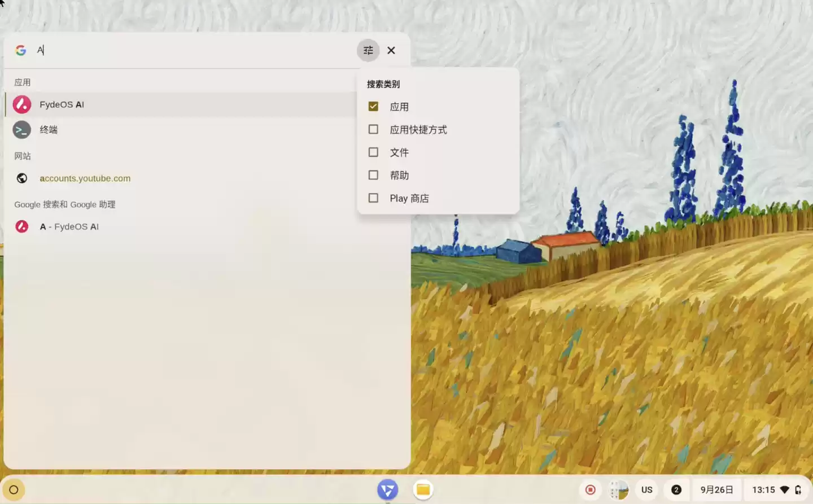Open the US input method menu
813x504 pixels.
tap(647, 490)
